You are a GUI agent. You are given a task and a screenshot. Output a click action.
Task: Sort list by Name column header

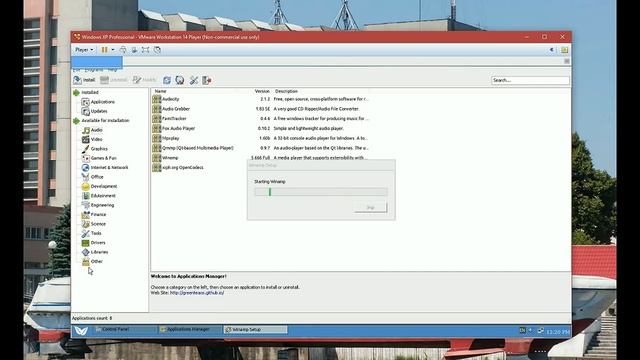click(x=160, y=91)
